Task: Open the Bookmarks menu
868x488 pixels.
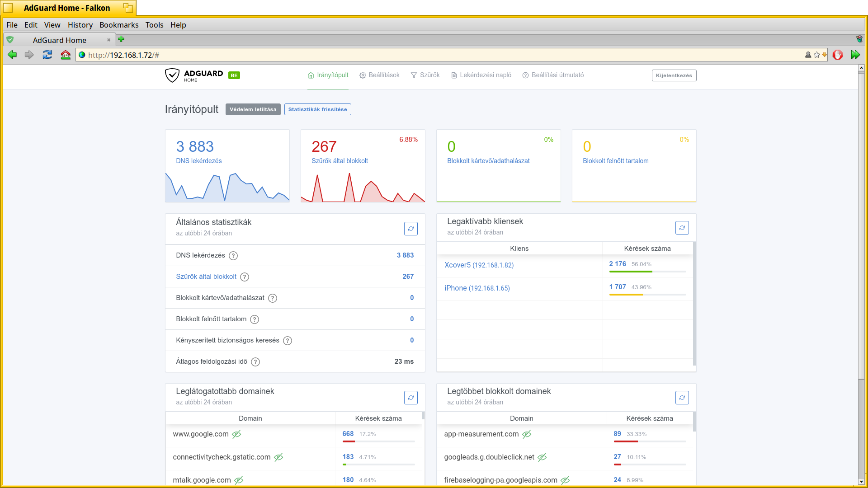Action: (x=119, y=25)
